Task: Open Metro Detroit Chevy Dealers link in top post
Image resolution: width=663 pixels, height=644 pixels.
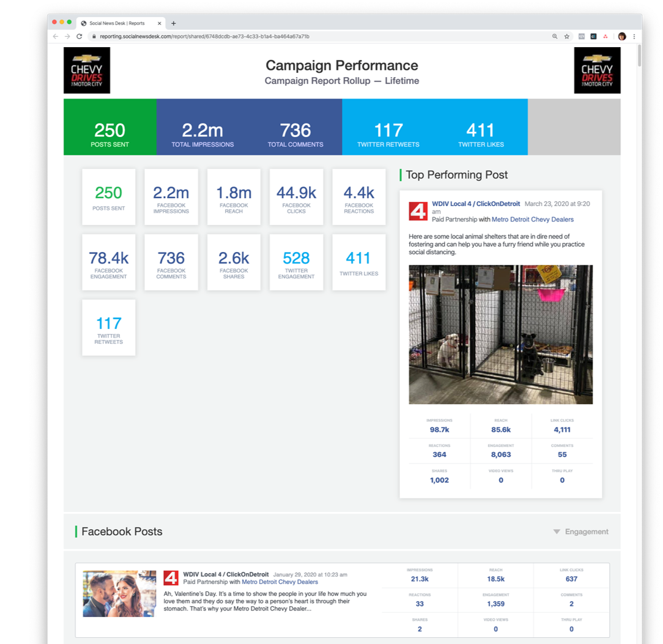Action: (x=532, y=219)
